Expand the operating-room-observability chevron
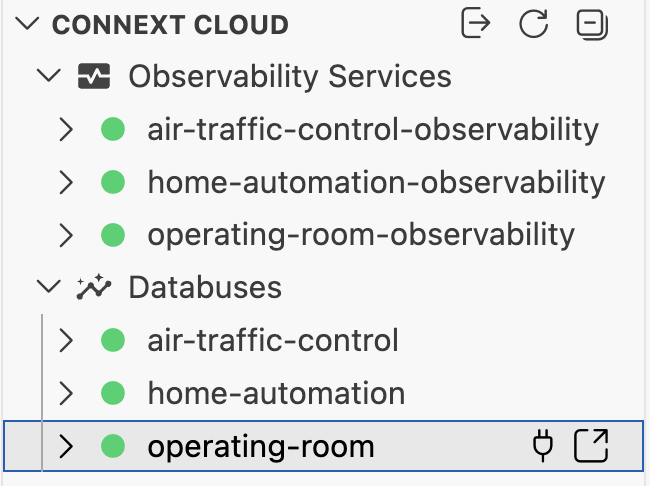The height and width of the screenshot is (486, 650). (x=66, y=235)
